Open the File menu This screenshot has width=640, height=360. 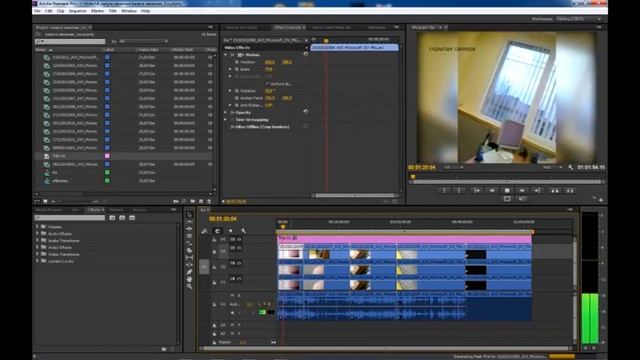38,11
